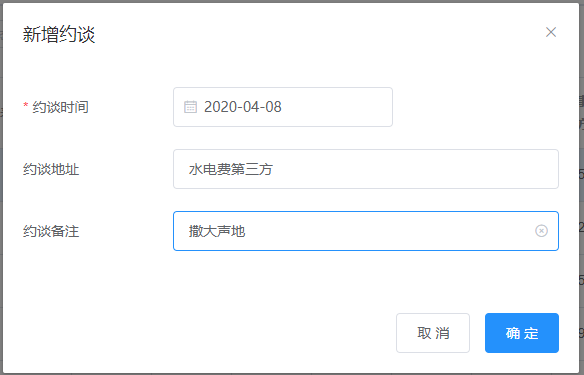This screenshot has width=584, height=375.
Task: Click the 新增约谈 dialog title
Action: point(59,34)
